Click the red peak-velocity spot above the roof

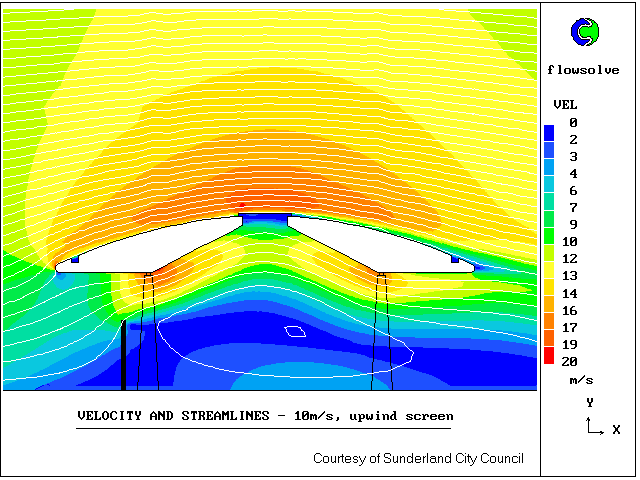pyautogui.click(x=242, y=205)
